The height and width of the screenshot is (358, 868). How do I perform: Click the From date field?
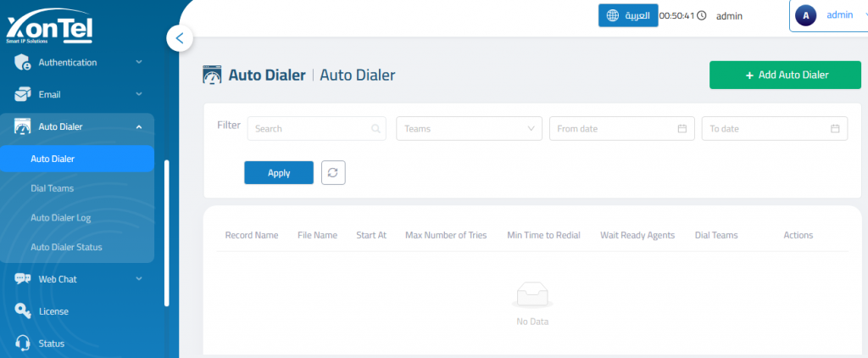621,129
